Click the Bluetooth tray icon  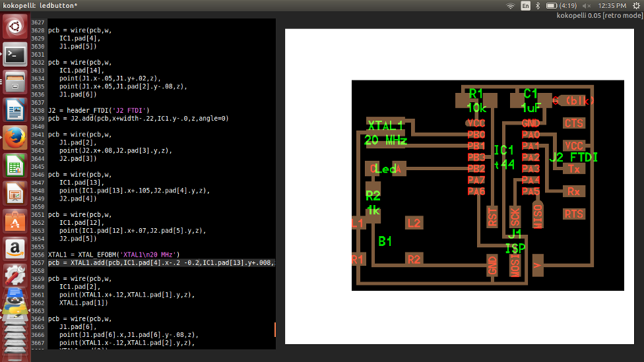click(x=538, y=6)
